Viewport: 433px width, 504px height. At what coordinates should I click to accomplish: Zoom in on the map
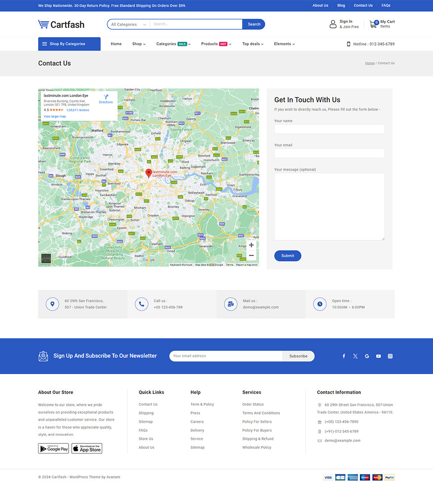pos(251,245)
